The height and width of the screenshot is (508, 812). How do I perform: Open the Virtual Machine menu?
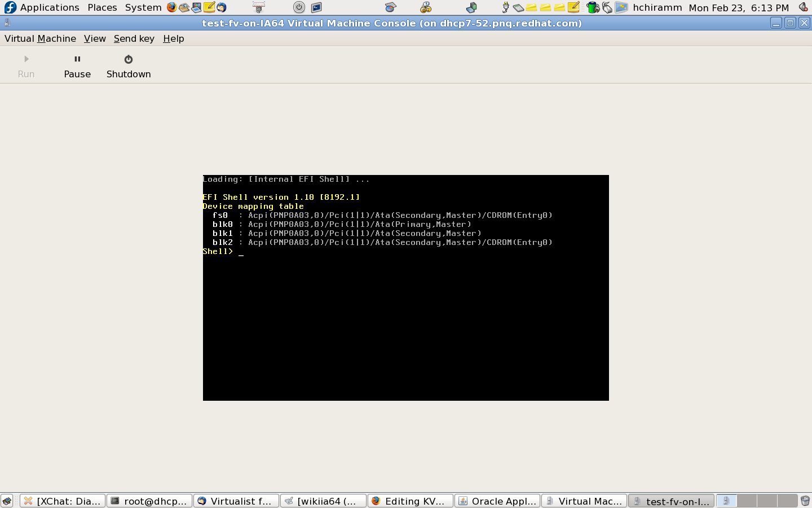(x=40, y=38)
